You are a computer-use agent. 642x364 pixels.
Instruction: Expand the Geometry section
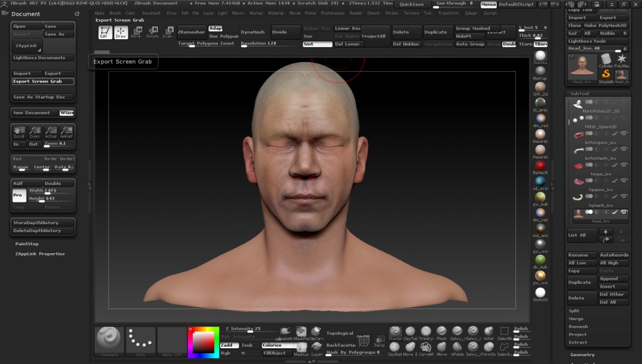(x=582, y=354)
